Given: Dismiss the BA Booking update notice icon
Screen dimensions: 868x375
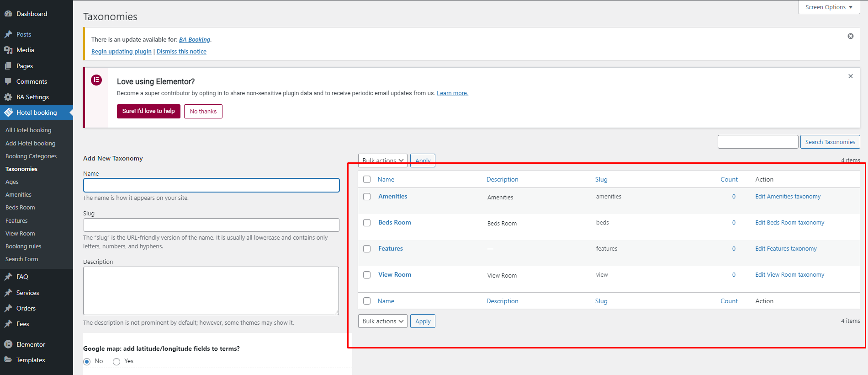Looking at the screenshot, I should [851, 36].
